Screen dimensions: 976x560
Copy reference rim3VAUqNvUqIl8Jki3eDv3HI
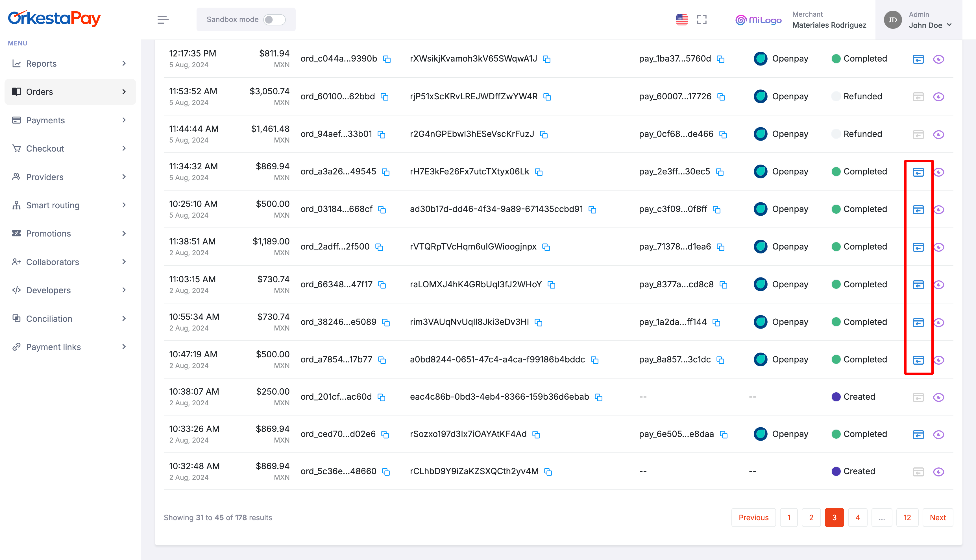[x=539, y=323]
